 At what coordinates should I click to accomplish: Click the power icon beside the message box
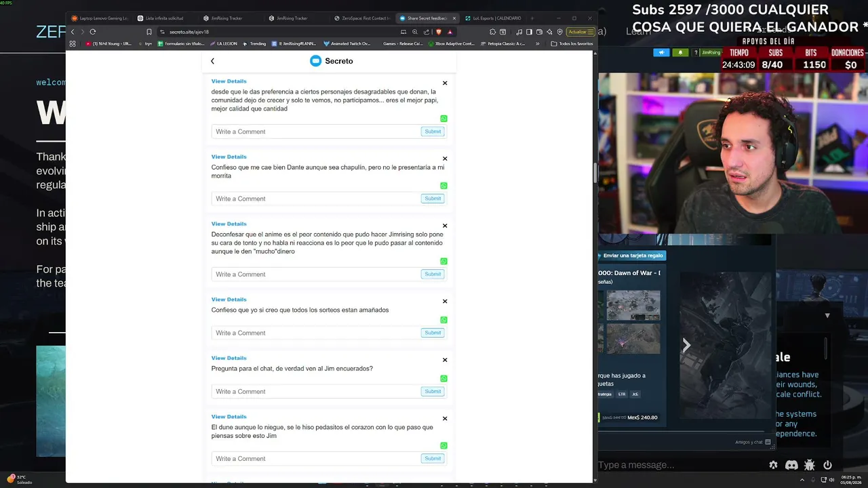(x=827, y=465)
